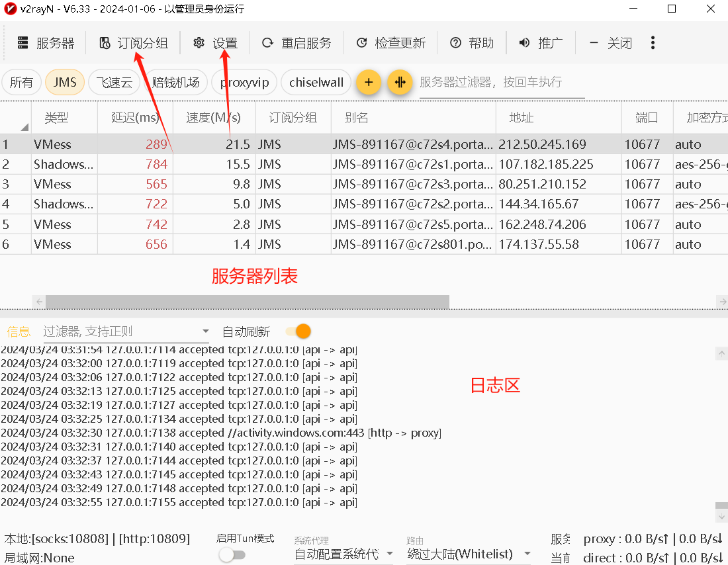Click the proxy speed status text
Image resolution: width=728 pixels, height=565 pixels.
653,539
